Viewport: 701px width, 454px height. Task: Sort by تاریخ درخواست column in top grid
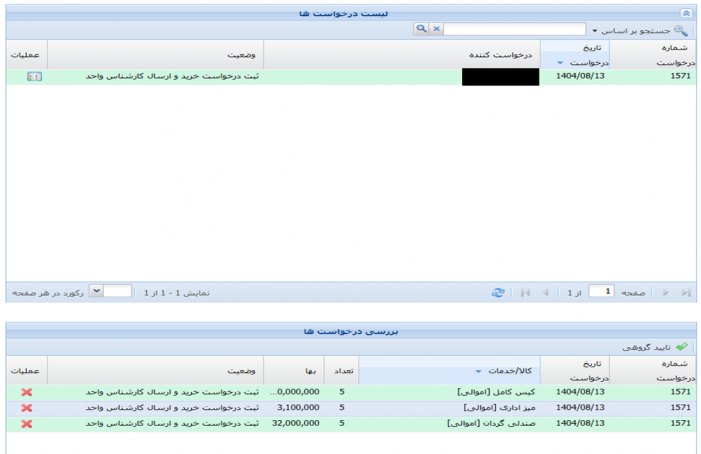(578, 55)
